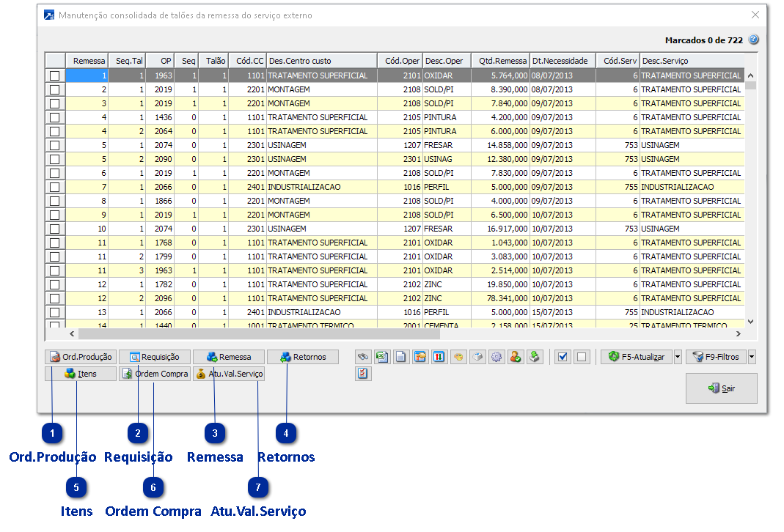The height and width of the screenshot is (532, 784).
Task: Click the horizontal scrollbar right arrow
Action: [737, 334]
